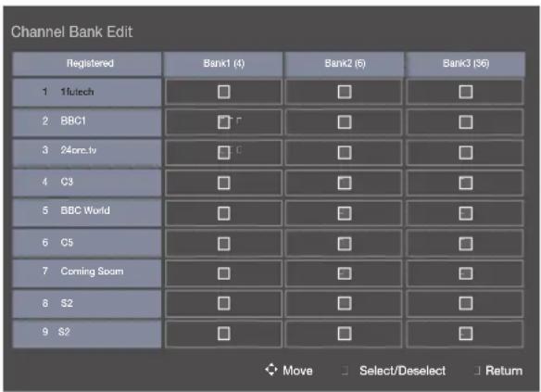
Task: Click the Select/Deselect key icon
Action: [345, 371]
